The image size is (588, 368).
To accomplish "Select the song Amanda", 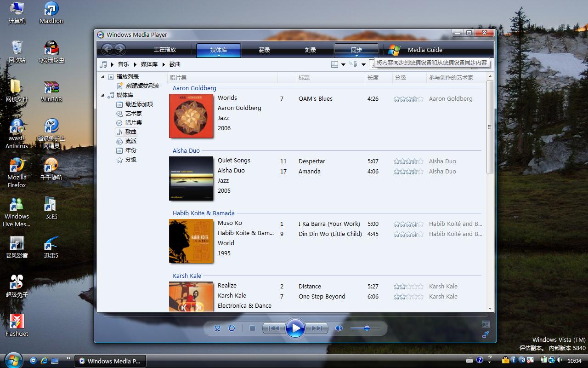I will click(x=310, y=171).
